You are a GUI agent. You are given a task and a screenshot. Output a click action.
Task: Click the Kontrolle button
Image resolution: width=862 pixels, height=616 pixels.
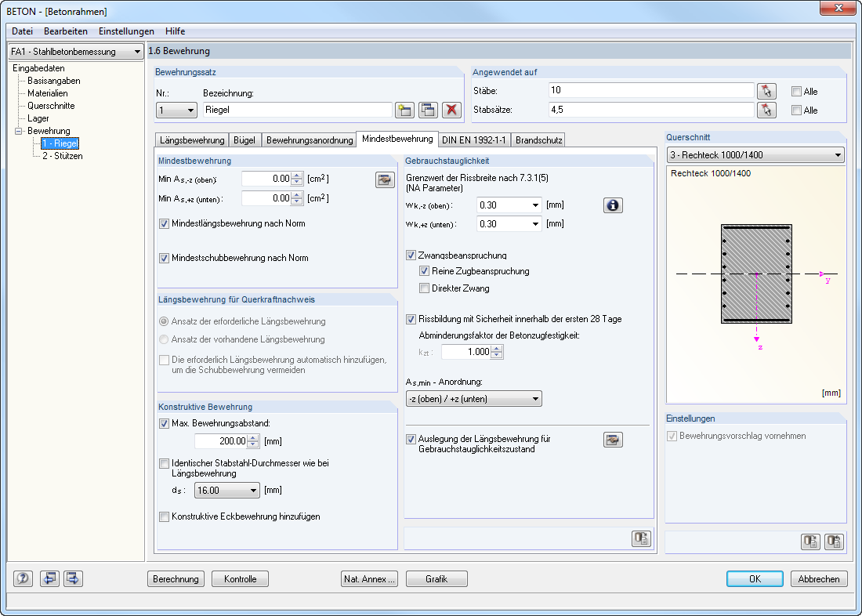pos(241,579)
